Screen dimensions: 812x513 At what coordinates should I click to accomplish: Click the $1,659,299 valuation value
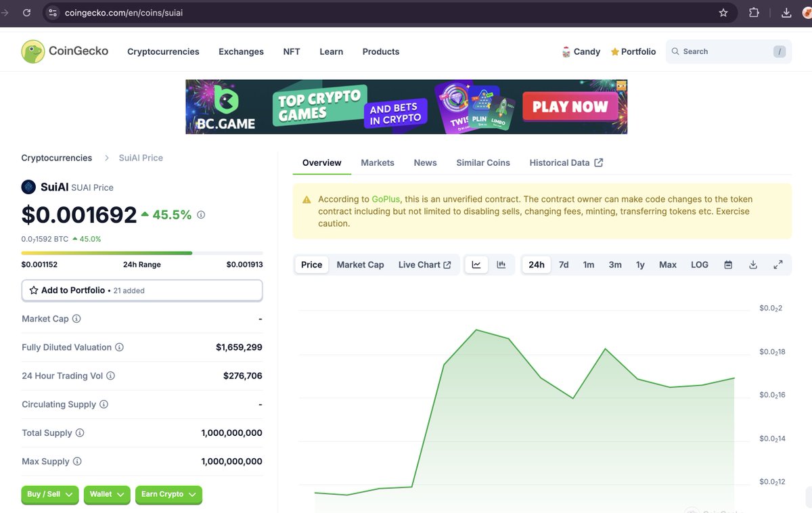coord(239,347)
